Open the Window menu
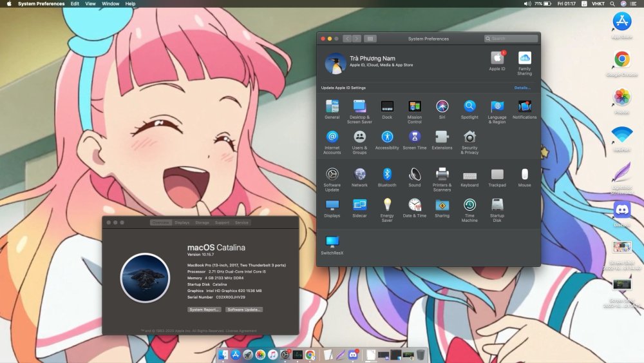Screen dimensions: 644x363 coord(111,4)
